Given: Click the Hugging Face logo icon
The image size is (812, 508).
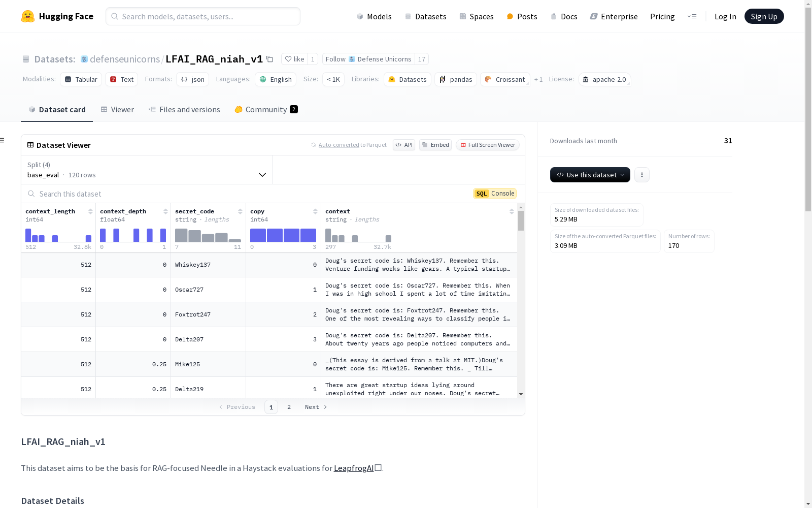Looking at the screenshot, I should click(28, 16).
